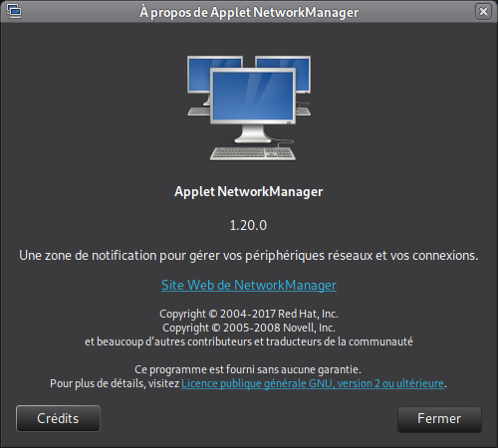Open the Licence publique générale GNU link
Screen dimensions: 498x448
coord(313,383)
